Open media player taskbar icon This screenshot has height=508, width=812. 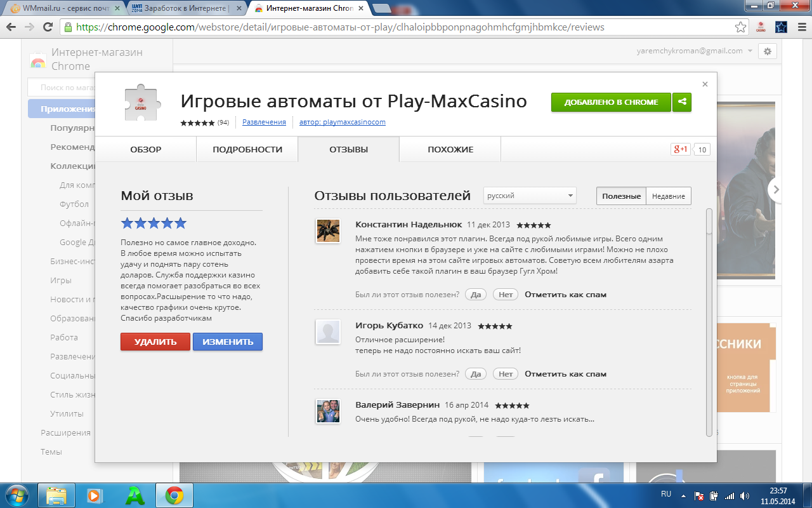tap(95, 495)
